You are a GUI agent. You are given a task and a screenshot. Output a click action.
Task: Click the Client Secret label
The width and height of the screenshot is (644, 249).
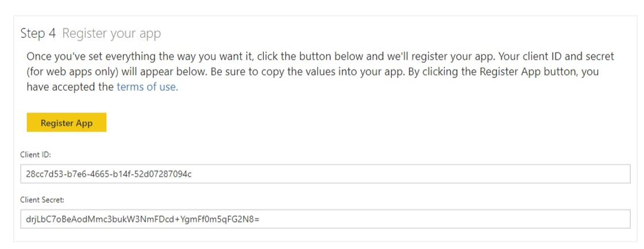[x=43, y=200]
